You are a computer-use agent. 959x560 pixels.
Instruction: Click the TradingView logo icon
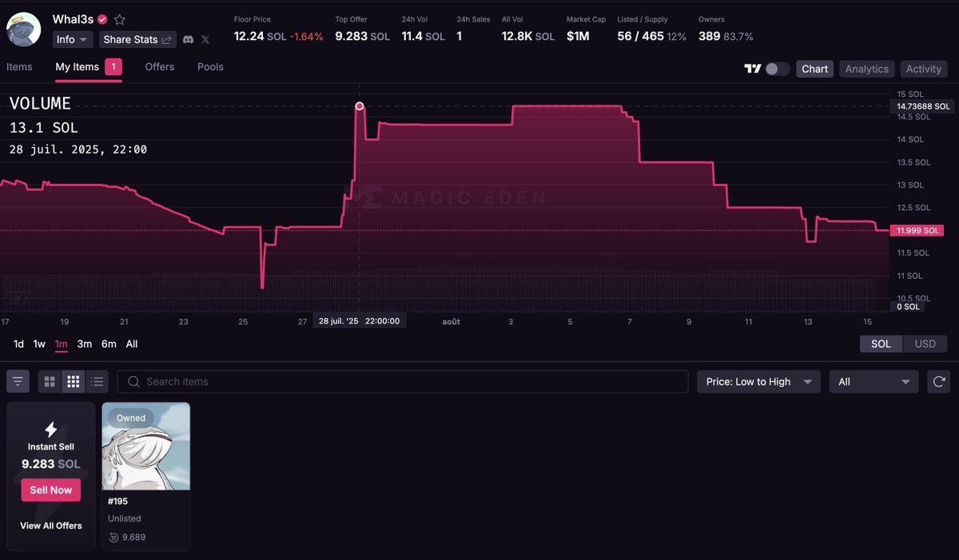pos(752,69)
